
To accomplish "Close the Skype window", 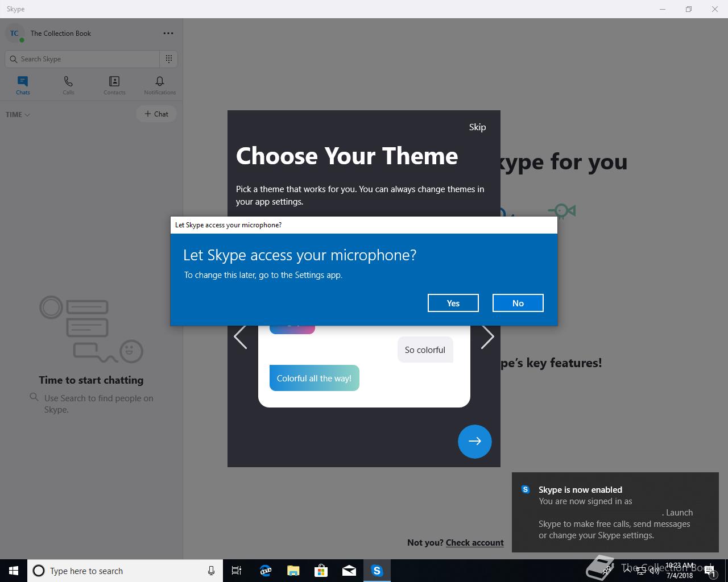I will coord(715,9).
